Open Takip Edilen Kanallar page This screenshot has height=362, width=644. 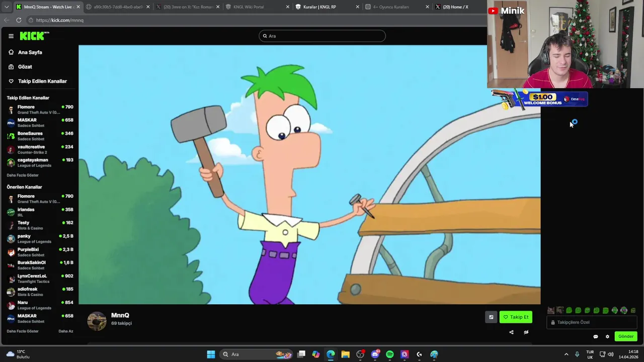click(x=42, y=81)
